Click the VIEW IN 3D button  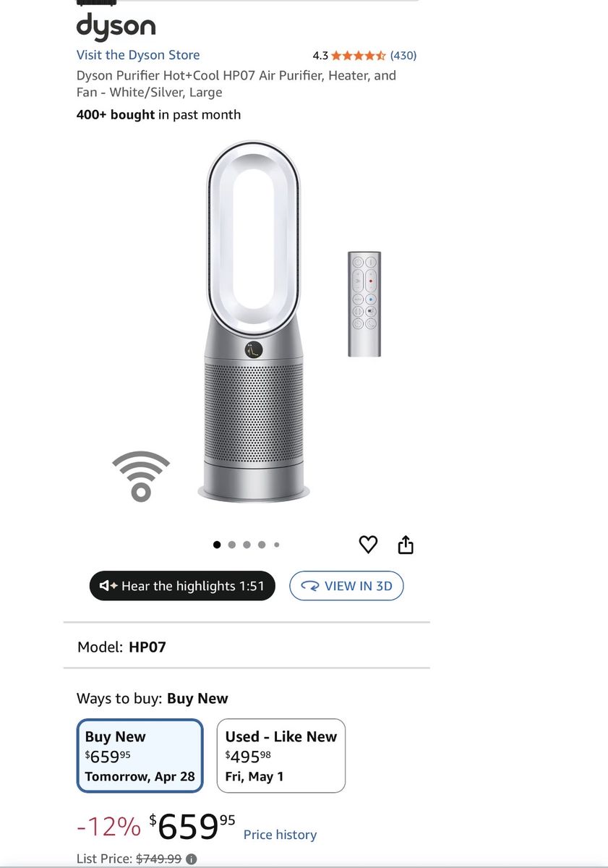coord(346,586)
